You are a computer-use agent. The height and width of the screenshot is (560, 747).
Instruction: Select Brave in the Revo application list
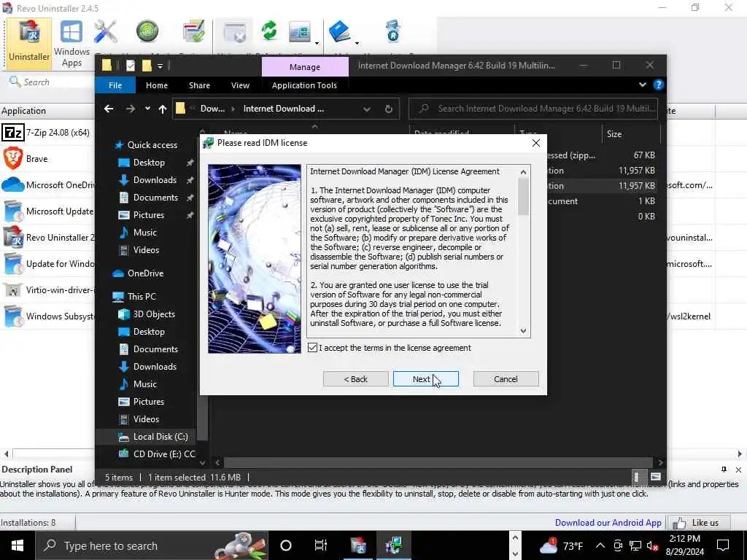click(47, 158)
